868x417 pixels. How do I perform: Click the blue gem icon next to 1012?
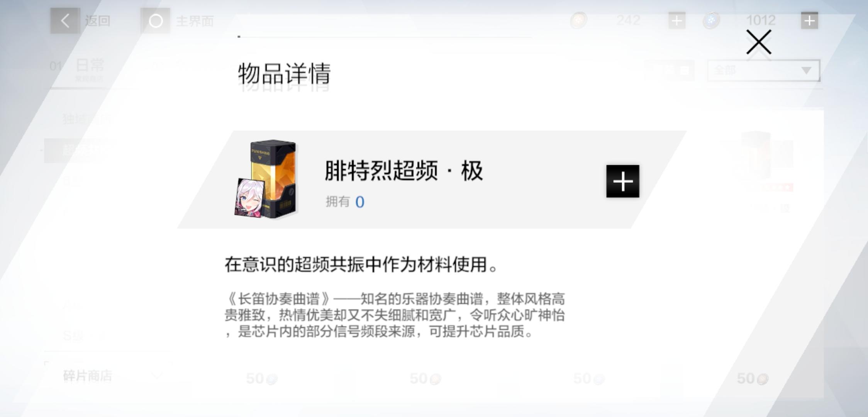(711, 20)
